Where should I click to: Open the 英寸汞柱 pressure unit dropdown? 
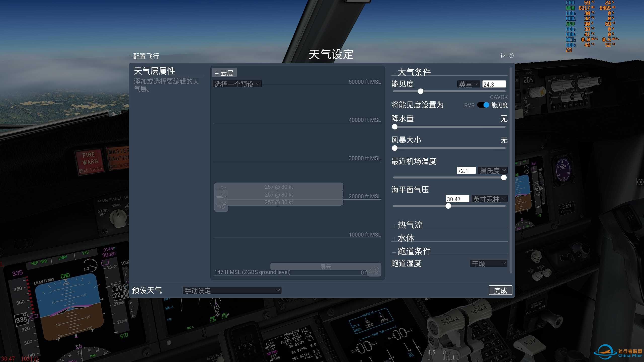tap(489, 199)
